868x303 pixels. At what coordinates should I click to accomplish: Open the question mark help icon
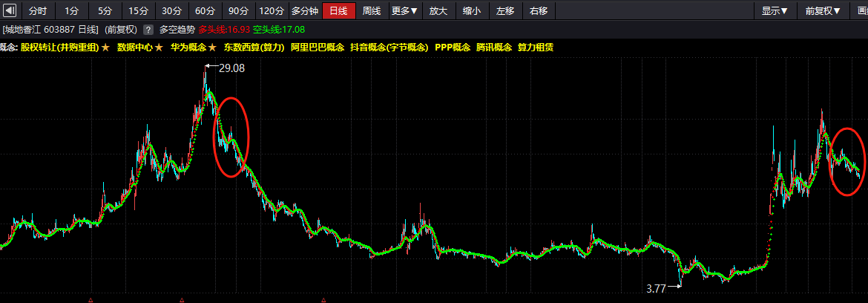[148, 30]
